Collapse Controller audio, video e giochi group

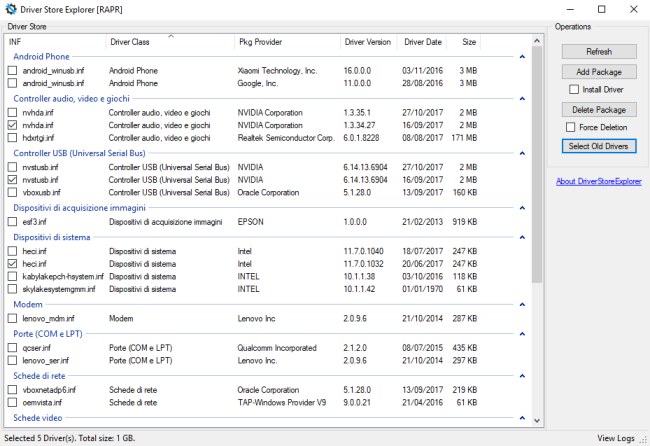click(x=522, y=99)
